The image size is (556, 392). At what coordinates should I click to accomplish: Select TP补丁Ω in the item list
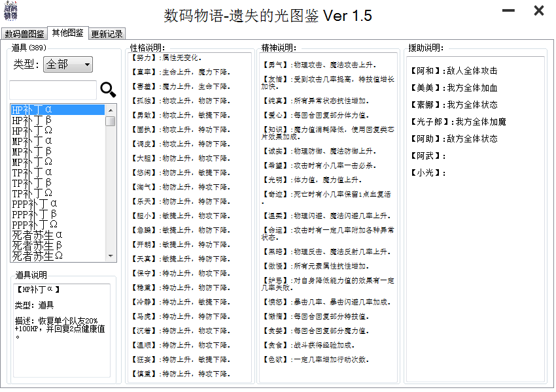[x=58, y=193]
